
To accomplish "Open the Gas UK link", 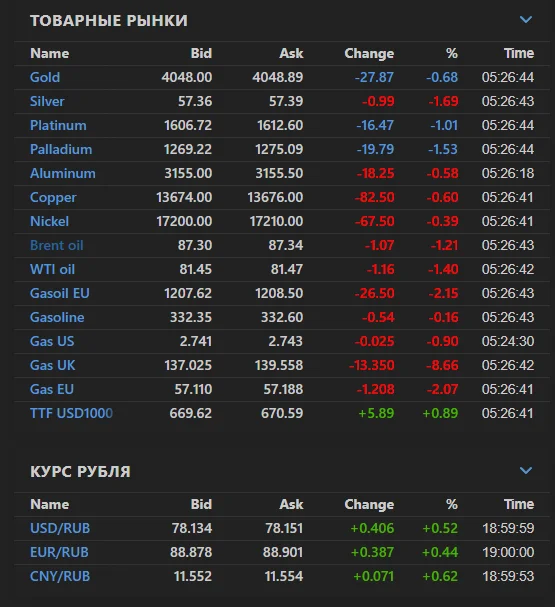I will click(x=53, y=365).
